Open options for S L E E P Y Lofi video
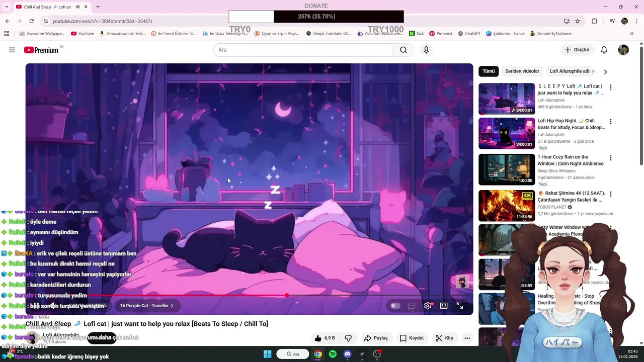This screenshot has width=644, height=362. click(611, 87)
